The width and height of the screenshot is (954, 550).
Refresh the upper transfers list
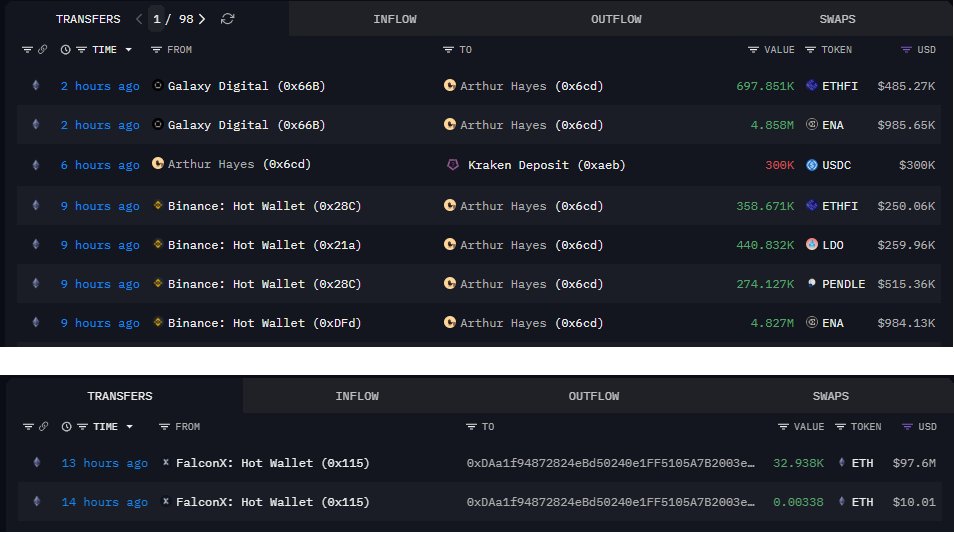click(228, 19)
